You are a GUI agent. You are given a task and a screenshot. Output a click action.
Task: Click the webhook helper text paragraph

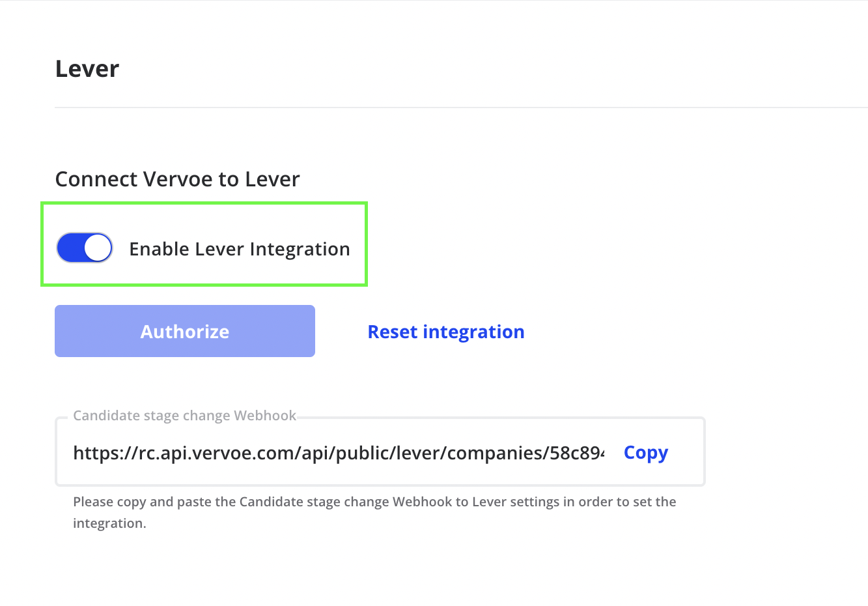tap(374, 512)
